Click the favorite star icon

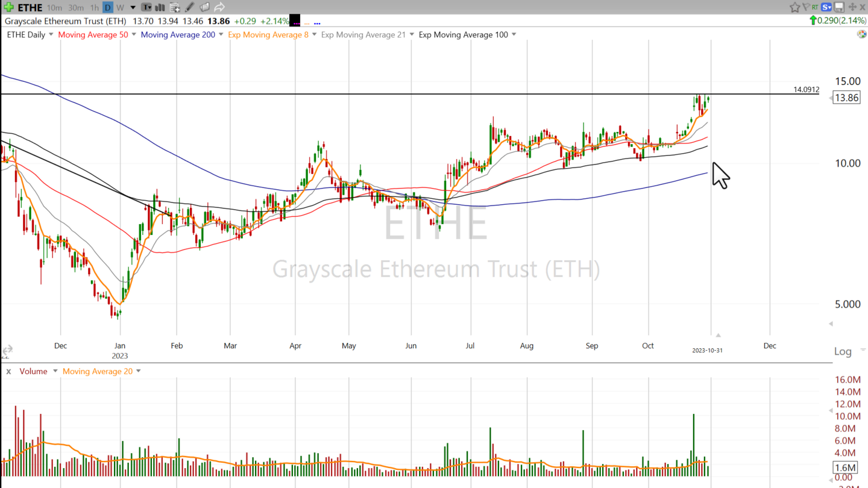click(x=795, y=7)
